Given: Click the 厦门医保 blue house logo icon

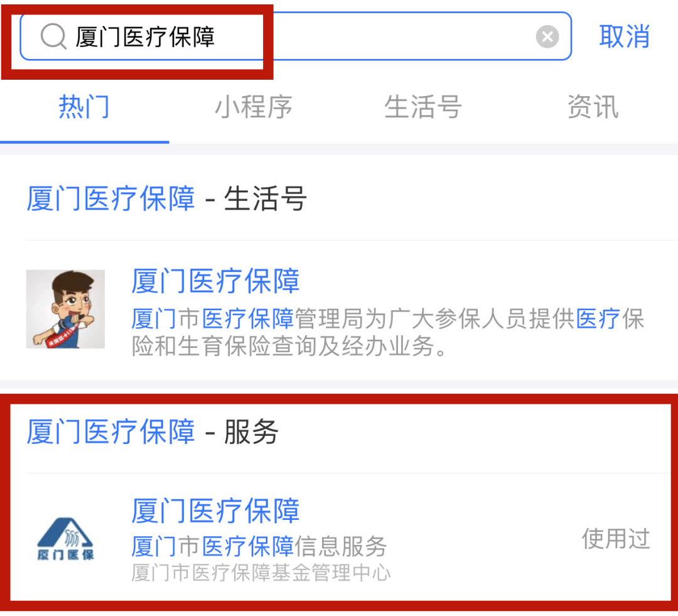Looking at the screenshot, I should click(x=65, y=539).
